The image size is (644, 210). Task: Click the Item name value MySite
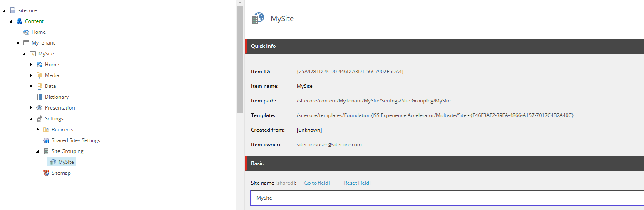[304, 86]
